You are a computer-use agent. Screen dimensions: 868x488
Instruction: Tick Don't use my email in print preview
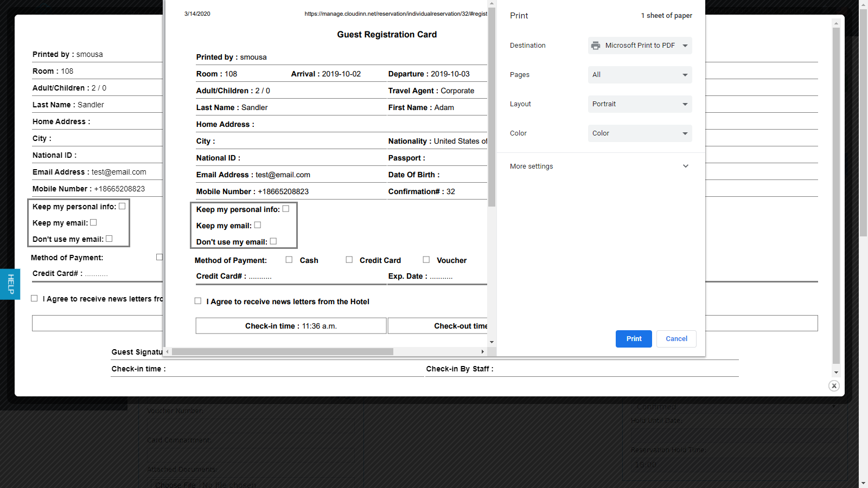[273, 241]
